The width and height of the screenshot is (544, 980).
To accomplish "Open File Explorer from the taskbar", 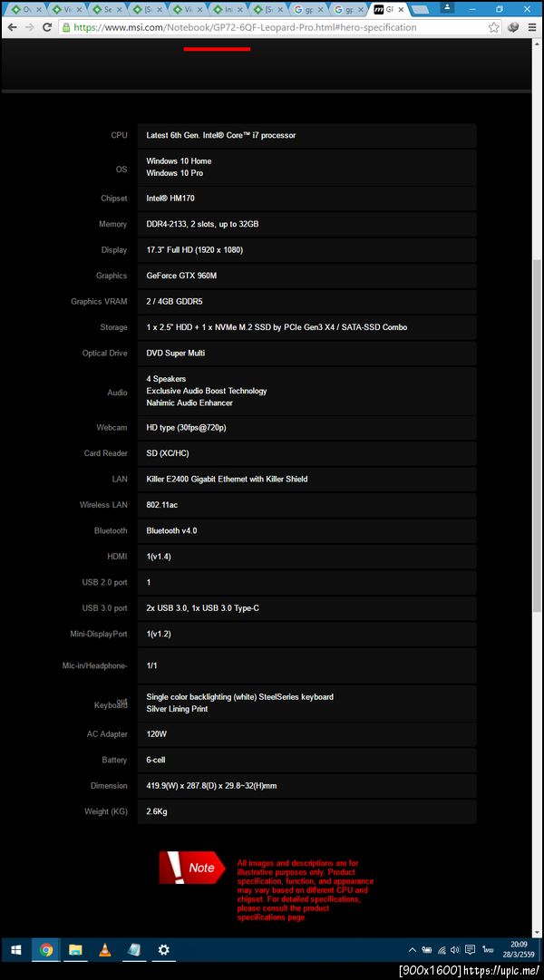I will (75, 950).
